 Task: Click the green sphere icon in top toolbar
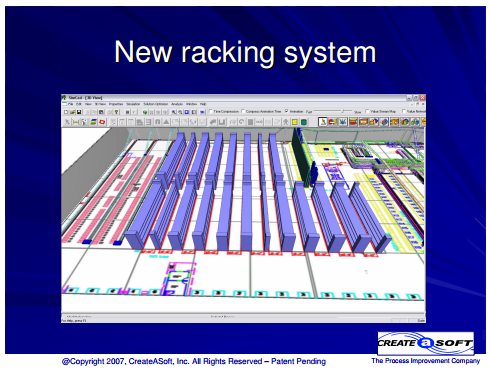tap(145, 112)
